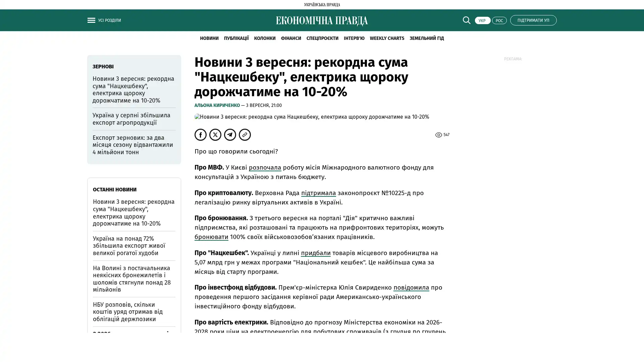Image resolution: width=644 pixels, height=362 pixels.
Task: Click ПІДТРИМАТИ УП button
Action: (533, 20)
